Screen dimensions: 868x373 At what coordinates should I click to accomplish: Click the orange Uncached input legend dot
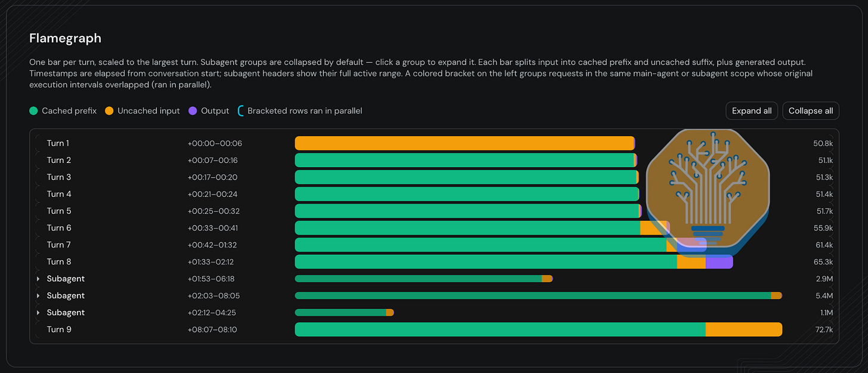110,111
